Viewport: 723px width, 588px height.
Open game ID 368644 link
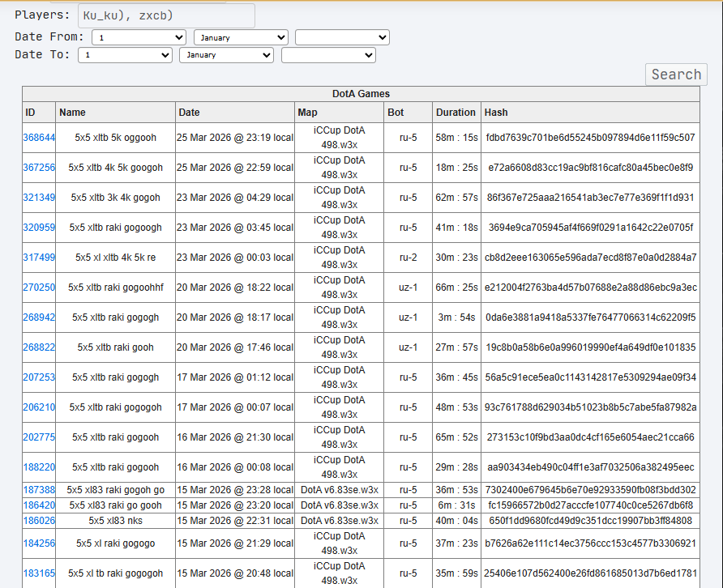[x=39, y=138]
